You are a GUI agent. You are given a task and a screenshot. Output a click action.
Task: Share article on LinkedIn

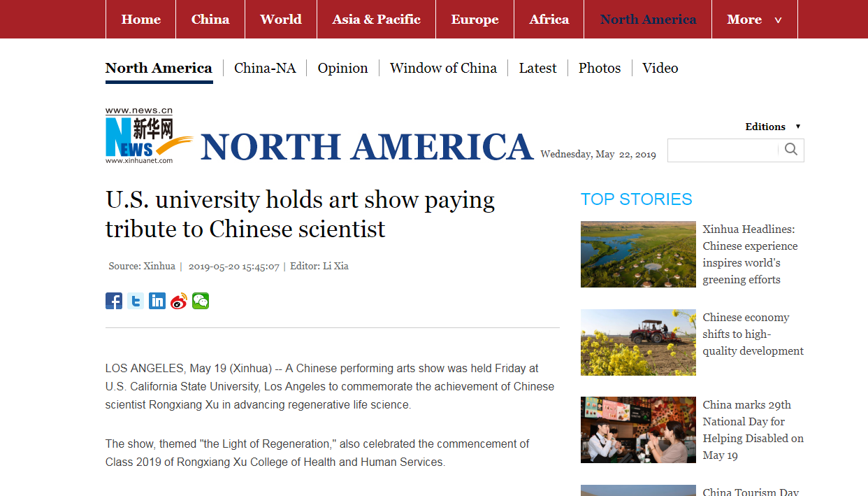click(x=157, y=301)
